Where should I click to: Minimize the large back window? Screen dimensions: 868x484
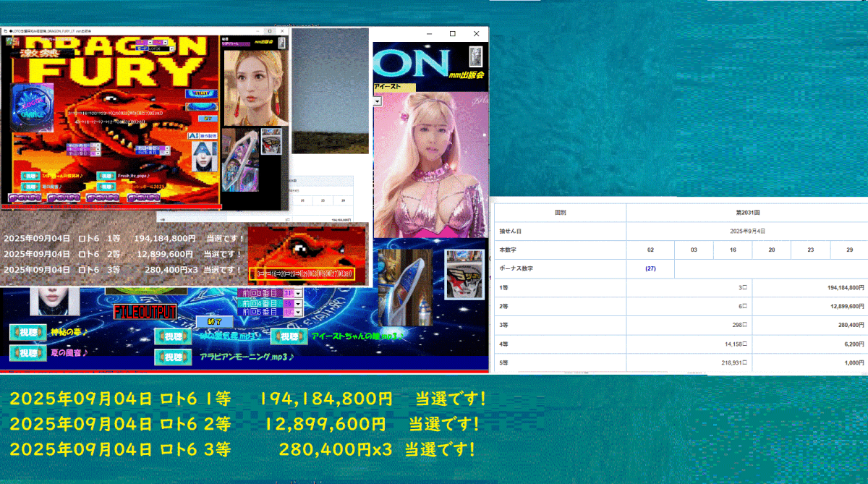point(429,34)
